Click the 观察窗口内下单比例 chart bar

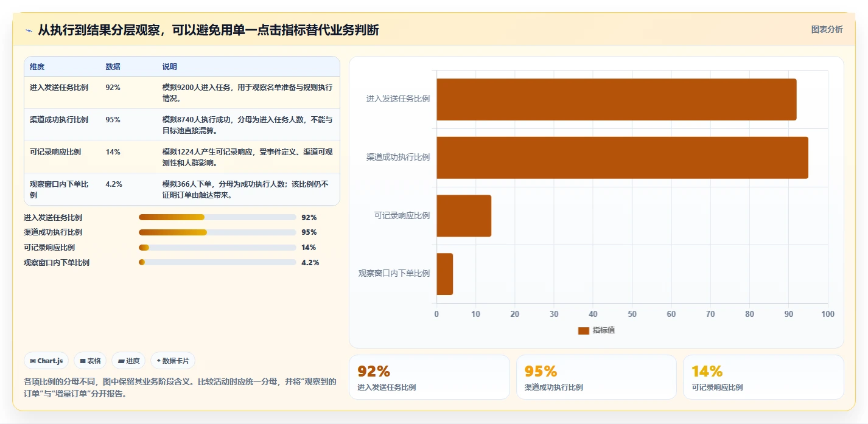click(x=444, y=274)
